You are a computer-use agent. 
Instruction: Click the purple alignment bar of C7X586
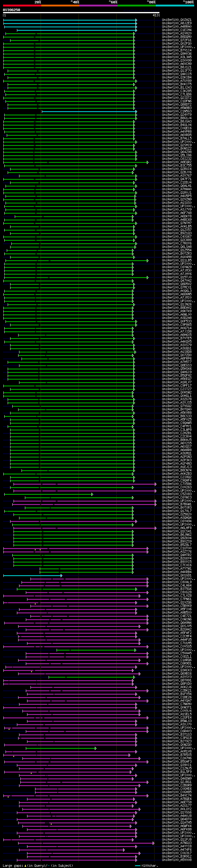[x=85, y=484]
